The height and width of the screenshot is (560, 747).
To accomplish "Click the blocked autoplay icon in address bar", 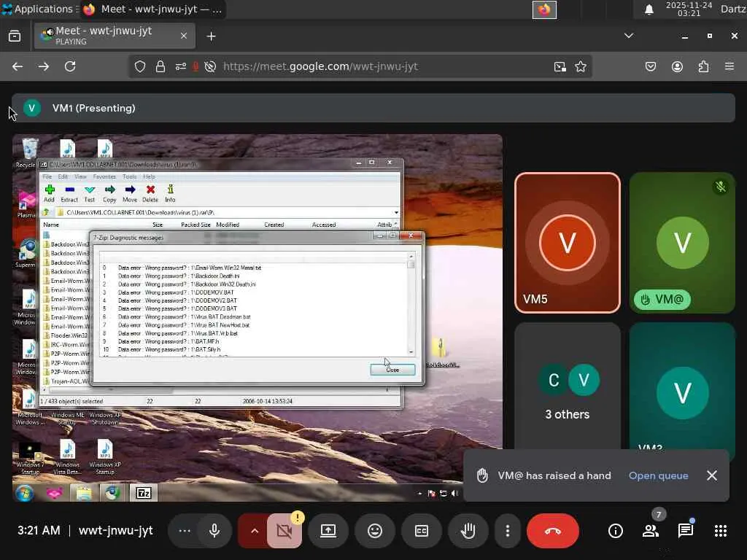I will (x=210, y=66).
